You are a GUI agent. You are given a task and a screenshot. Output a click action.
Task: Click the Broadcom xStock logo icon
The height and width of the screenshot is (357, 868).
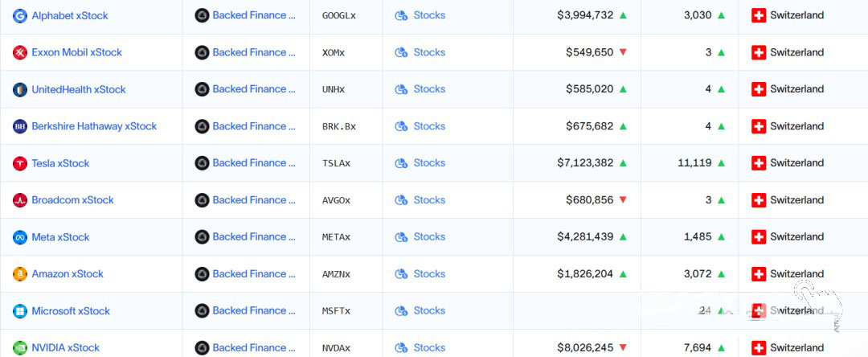(20, 200)
